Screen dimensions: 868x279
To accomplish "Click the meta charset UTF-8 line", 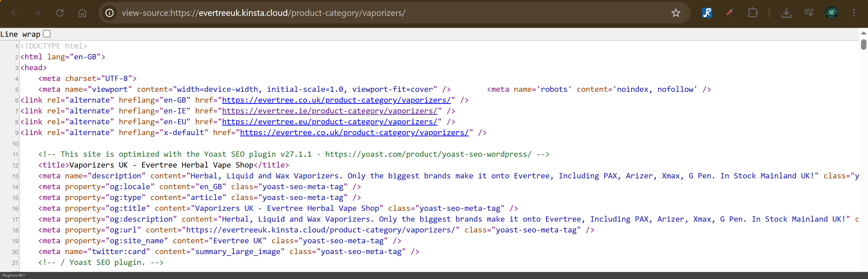I will [x=88, y=78].
